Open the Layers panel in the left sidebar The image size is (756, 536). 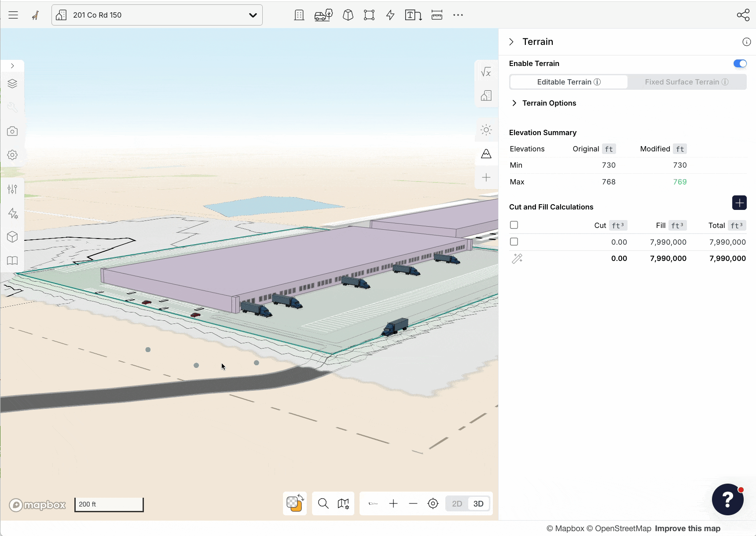(x=12, y=83)
